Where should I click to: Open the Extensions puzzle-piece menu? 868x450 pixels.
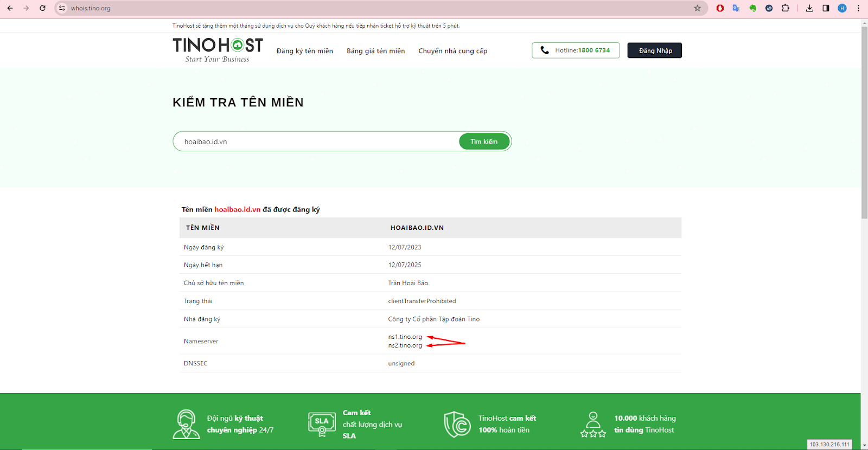coord(785,8)
